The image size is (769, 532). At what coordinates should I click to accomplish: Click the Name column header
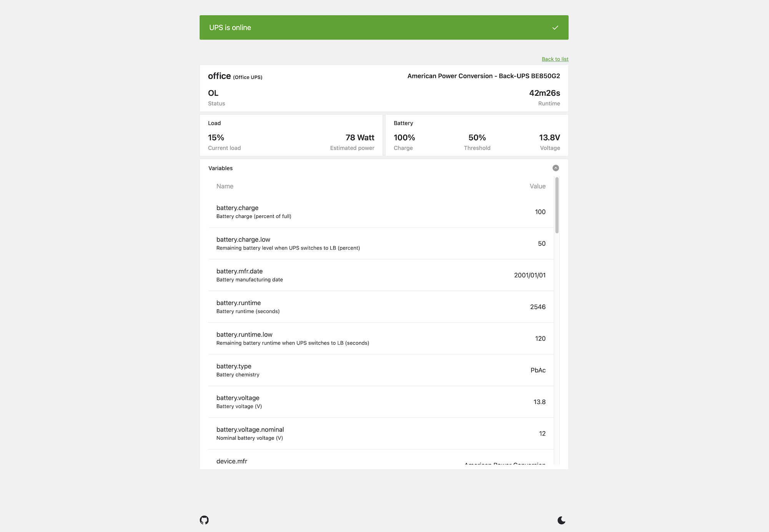point(225,186)
